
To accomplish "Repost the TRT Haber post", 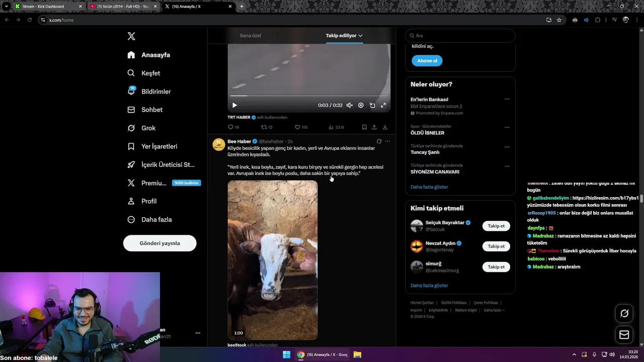I will 267,127.
